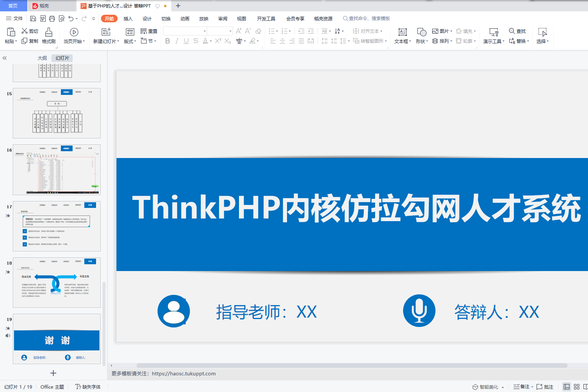
Task: Click the Replace (替换) icon
Action: click(x=512, y=41)
